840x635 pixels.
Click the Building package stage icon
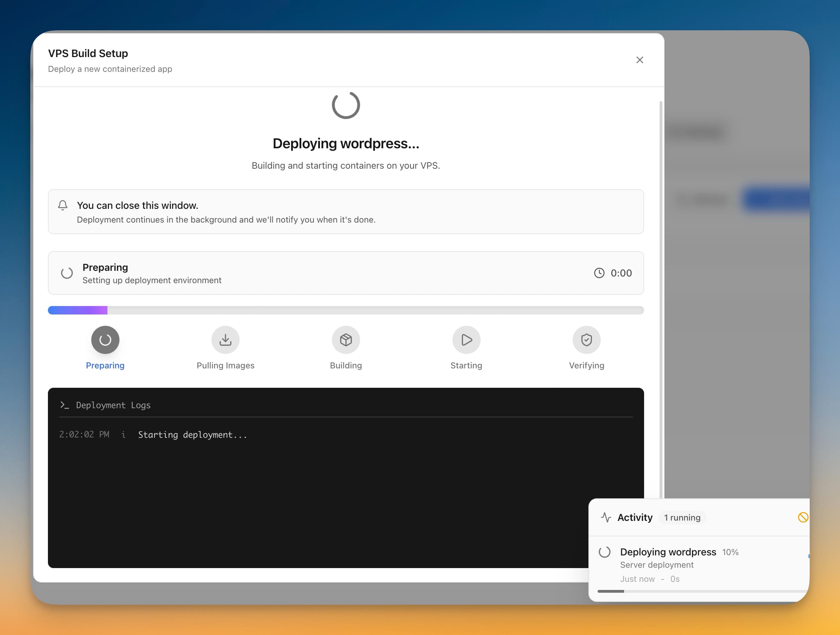coord(346,340)
